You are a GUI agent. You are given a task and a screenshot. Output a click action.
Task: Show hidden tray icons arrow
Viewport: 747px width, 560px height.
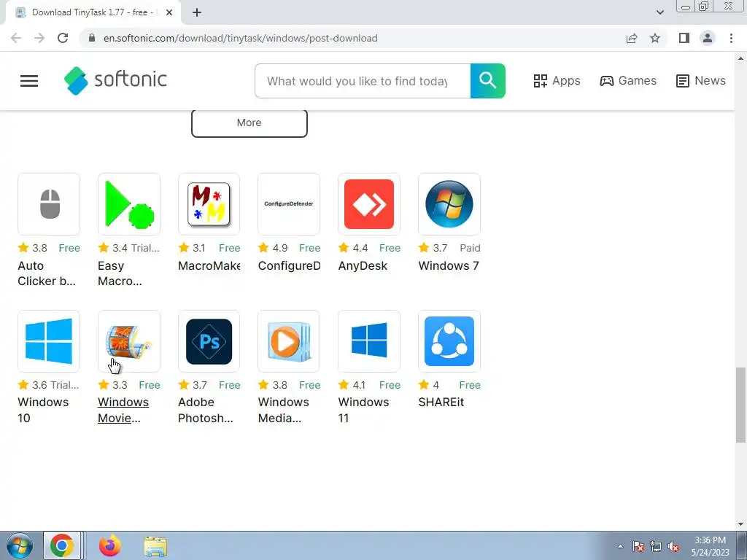click(x=620, y=546)
